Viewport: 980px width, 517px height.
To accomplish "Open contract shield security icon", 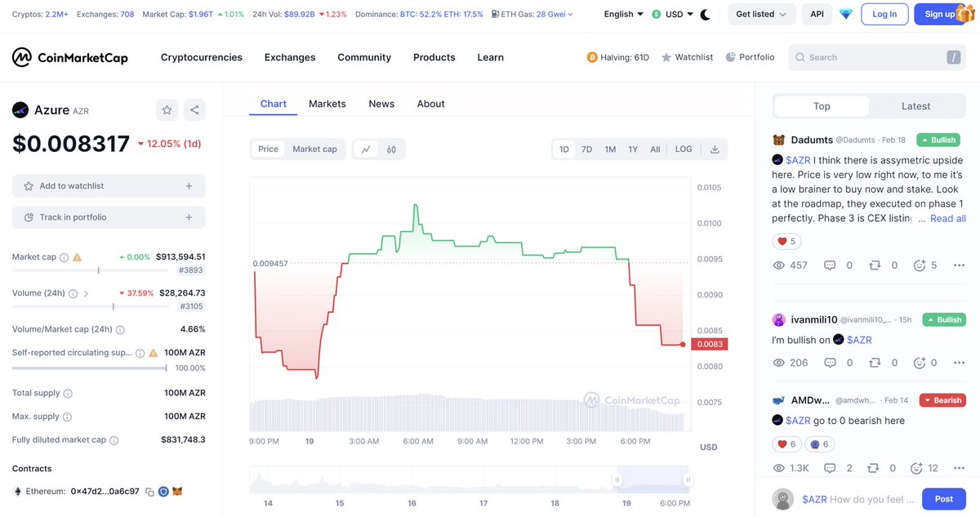I will point(163,492).
